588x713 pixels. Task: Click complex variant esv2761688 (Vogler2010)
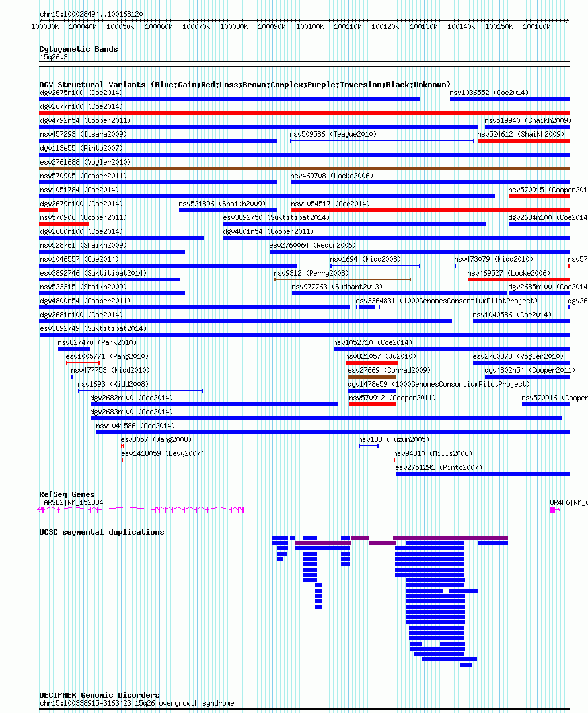tap(85, 163)
